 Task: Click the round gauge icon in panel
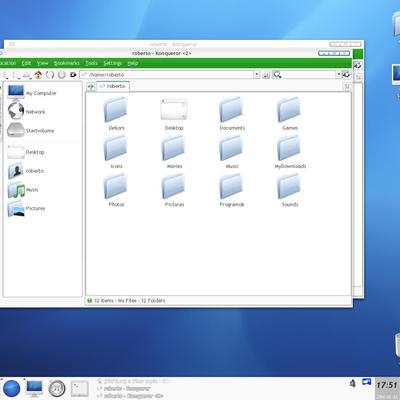[57, 388]
